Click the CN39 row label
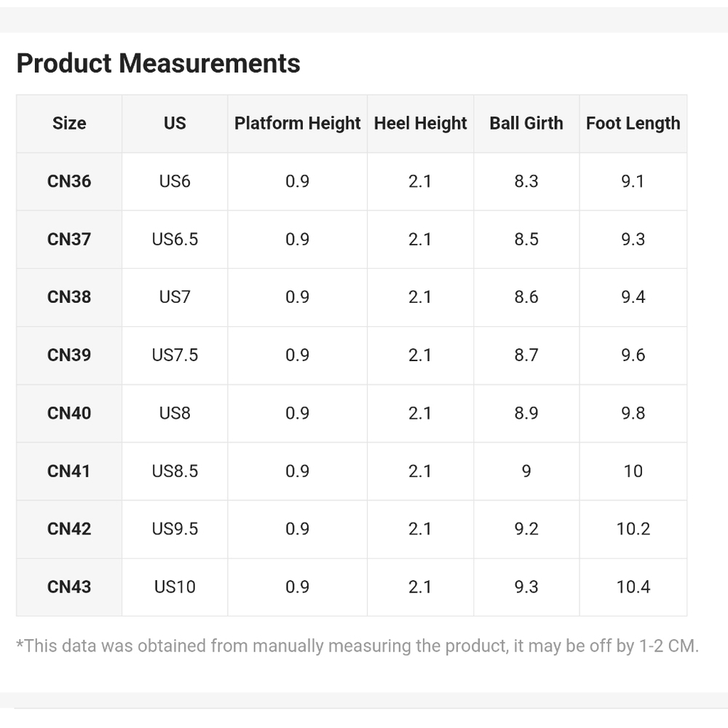The height and width of the screenshot is (728, 728). tap(69, 355)
